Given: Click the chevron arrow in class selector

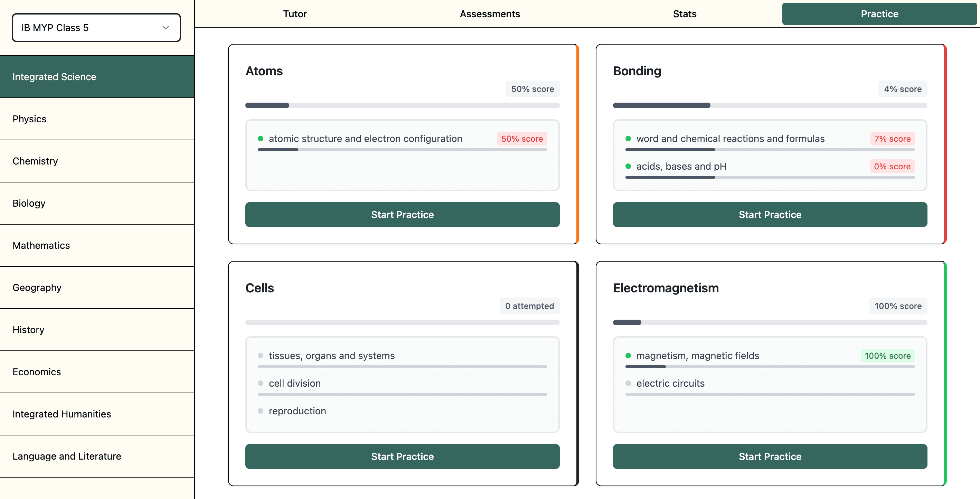Looking at the screenshot, I should tap(166, 28).
